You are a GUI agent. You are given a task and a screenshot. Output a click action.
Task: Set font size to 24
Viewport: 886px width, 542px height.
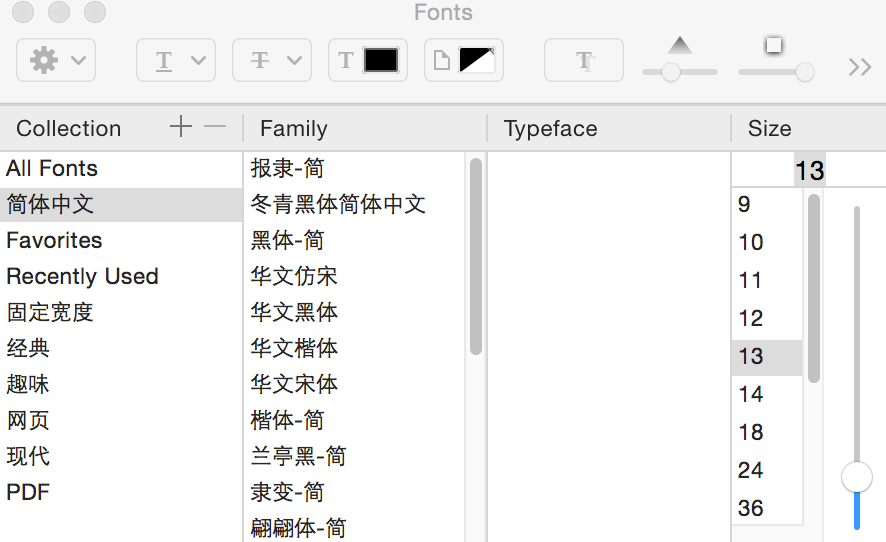tap(767, 470)
